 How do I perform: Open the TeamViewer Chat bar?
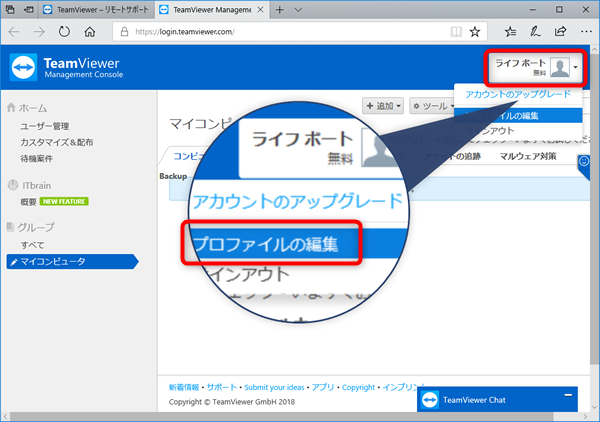[497, 399]
